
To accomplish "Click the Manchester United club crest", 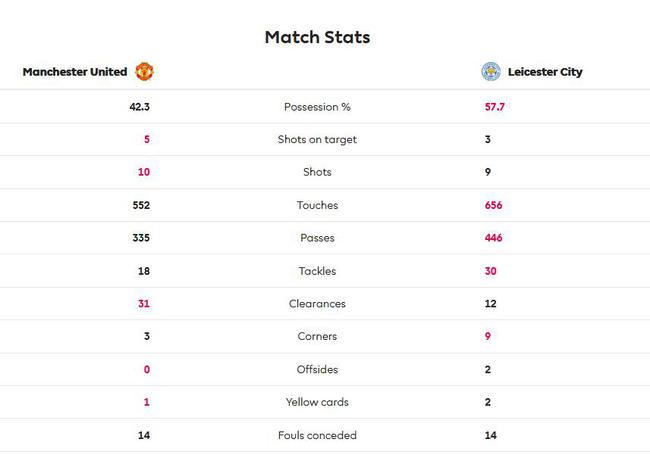I will pyautogui.click(x=144, y=72).
